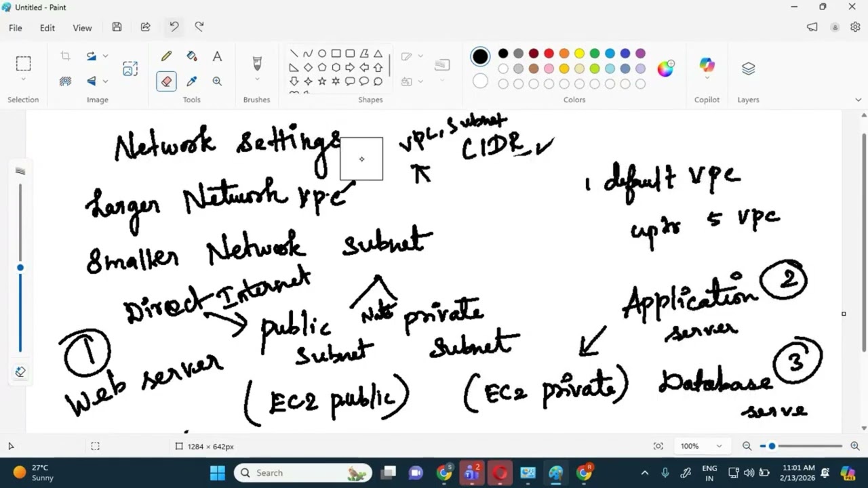Toggle the secondary white Color 2 swatch

(480, 81)
